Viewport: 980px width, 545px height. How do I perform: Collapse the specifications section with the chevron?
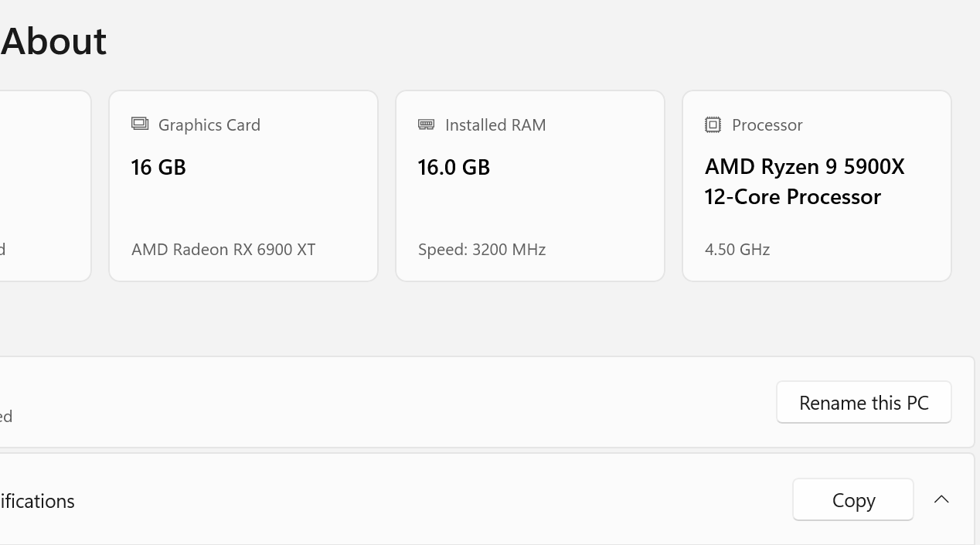point(941,499)
